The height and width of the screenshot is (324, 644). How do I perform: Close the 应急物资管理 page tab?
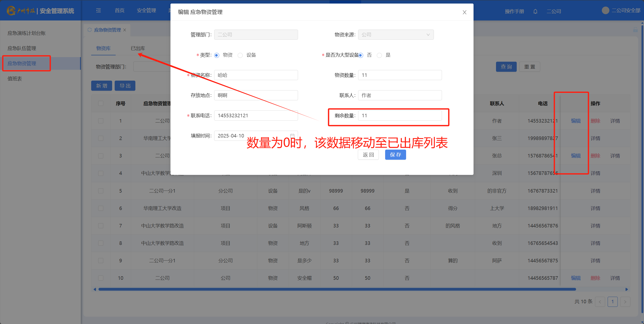125,30
